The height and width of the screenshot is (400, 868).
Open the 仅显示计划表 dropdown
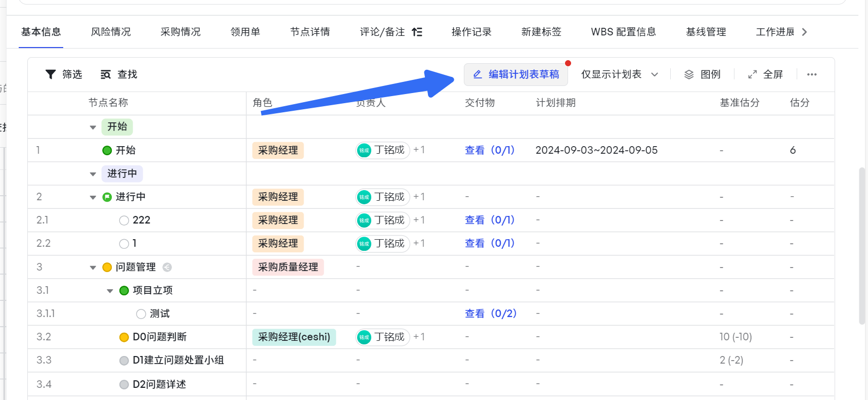pos(620,74)
